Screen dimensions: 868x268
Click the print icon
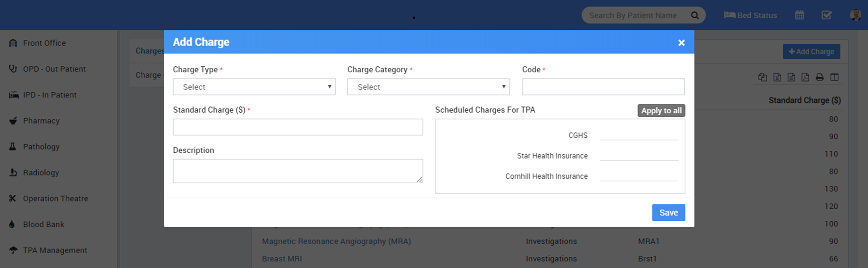click(x=820, y=77)
